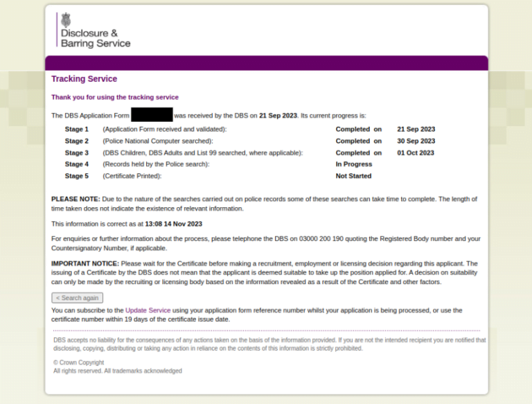The height and width of the screenshot is (404, 532).
Task: Click the 'PLEASE NOTE:' label
Action: click(x=76, y=200)
